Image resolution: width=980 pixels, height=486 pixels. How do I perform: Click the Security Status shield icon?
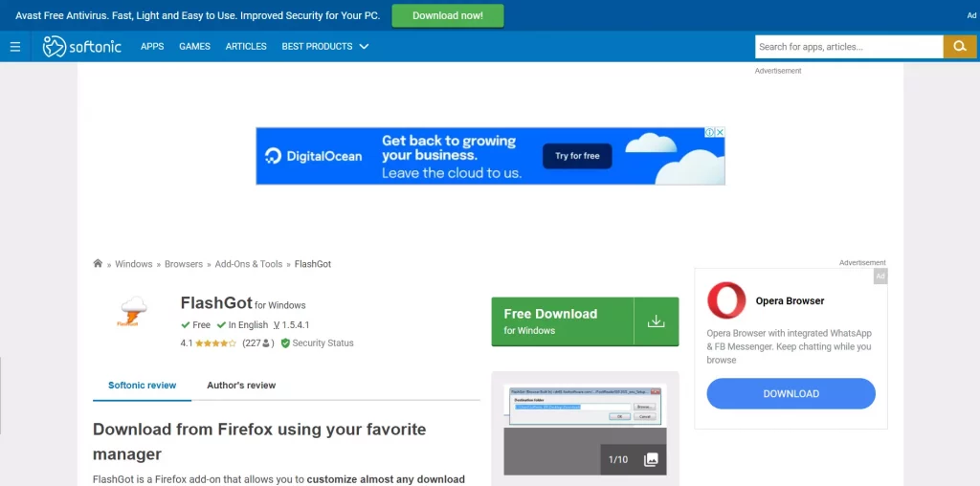tap(285, 342)
